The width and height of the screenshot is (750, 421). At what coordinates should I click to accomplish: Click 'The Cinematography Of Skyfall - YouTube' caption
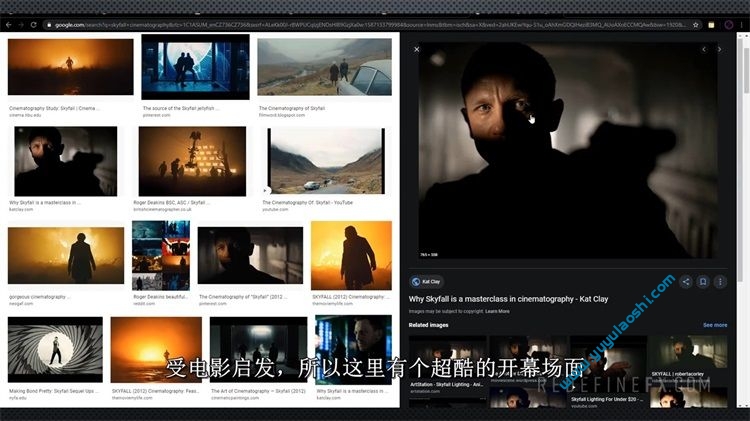point(308,203)
